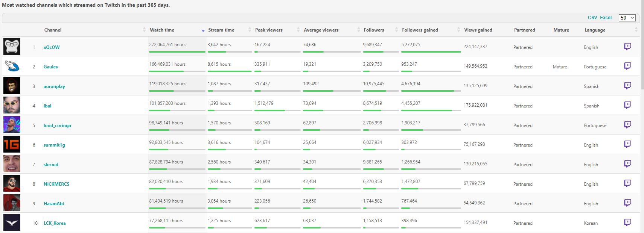644x233 pixels.
Task: Open HasanAbi Twitch channel icon
Action: coord(627,203)
